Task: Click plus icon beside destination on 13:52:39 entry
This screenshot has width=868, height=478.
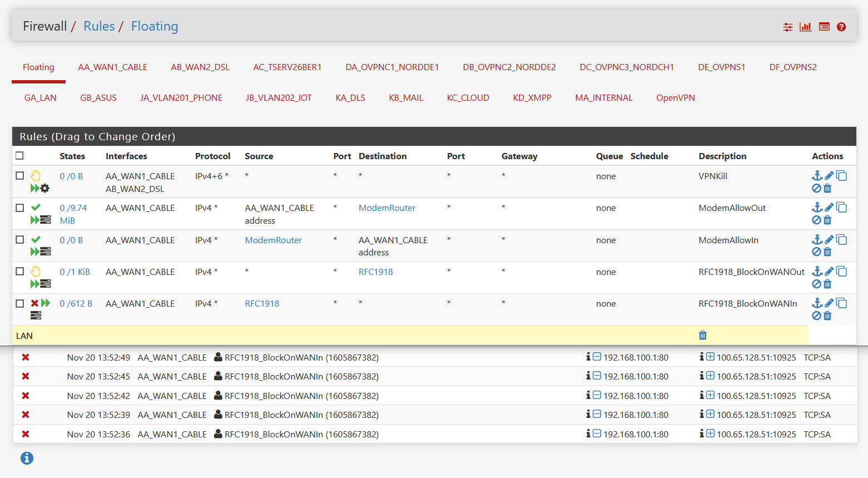Action: coord(710,415)
